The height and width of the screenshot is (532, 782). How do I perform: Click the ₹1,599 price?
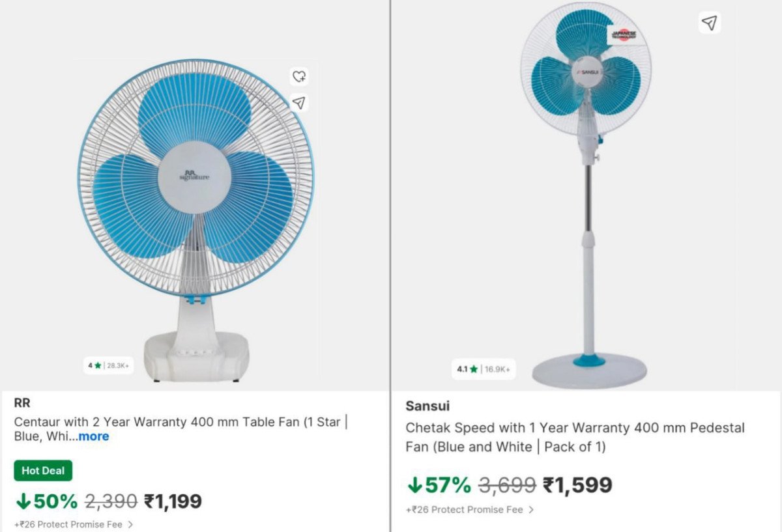(577, 485)
